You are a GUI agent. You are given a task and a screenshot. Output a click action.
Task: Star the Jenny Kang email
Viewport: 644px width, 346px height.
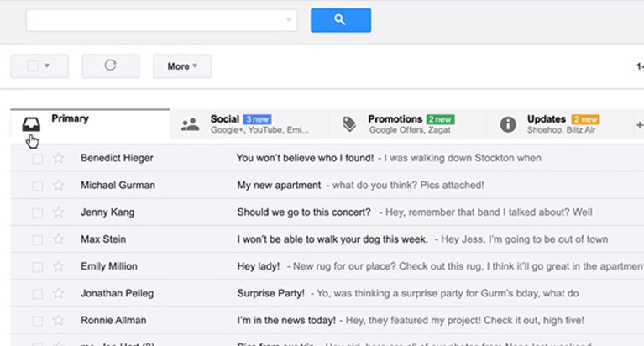[58, 212]
